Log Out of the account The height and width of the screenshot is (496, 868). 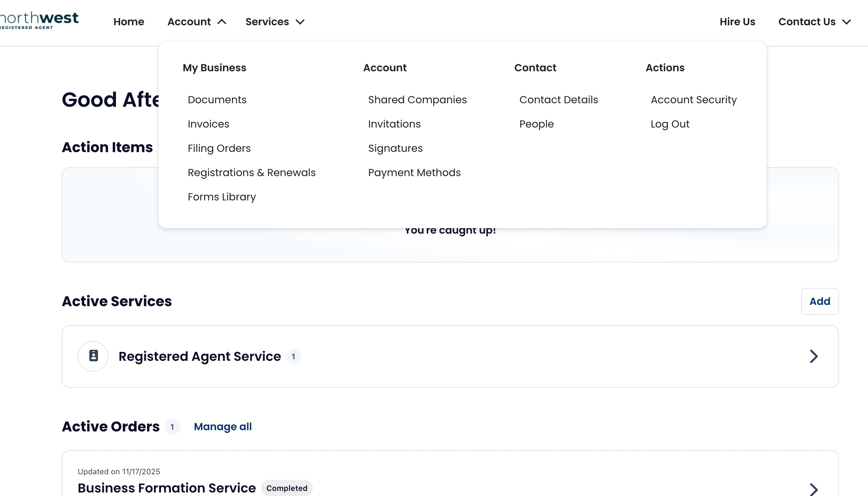pyautogui.click(x=670, y=124)
